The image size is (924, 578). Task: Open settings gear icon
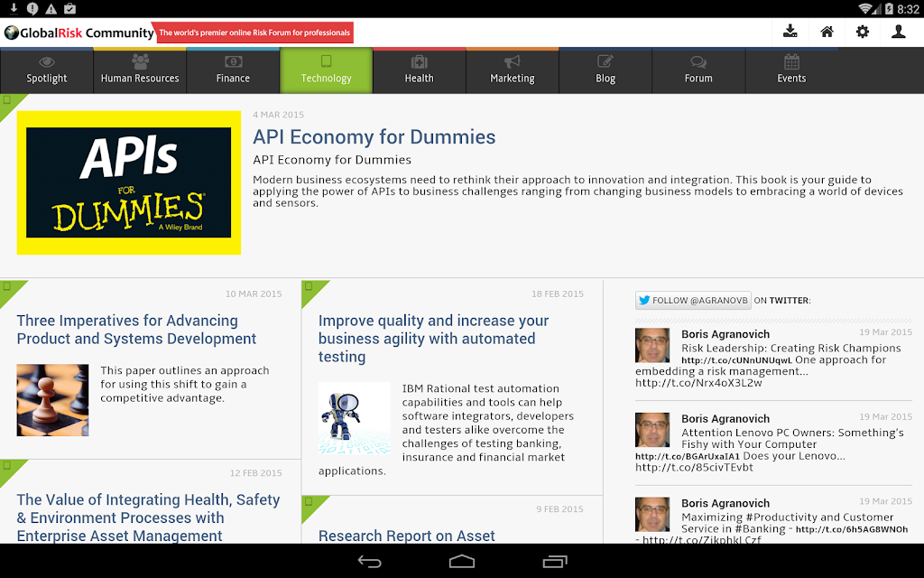click(863, 32)
